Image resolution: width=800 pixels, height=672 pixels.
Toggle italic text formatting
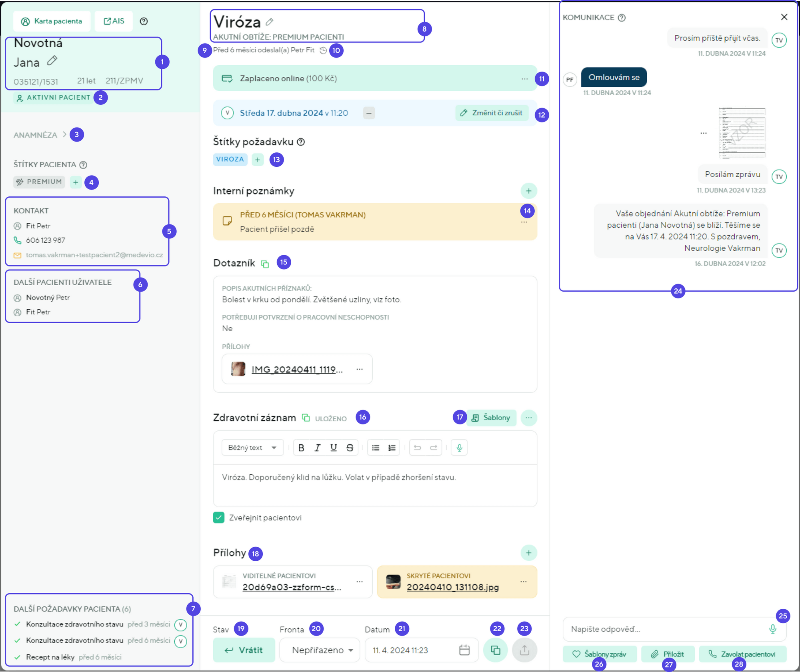click(317, 448)
